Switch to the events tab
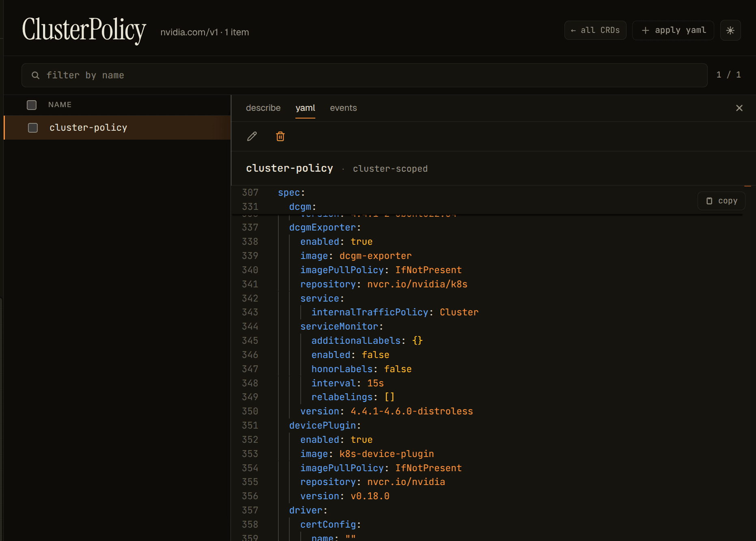 pos(343,108)
